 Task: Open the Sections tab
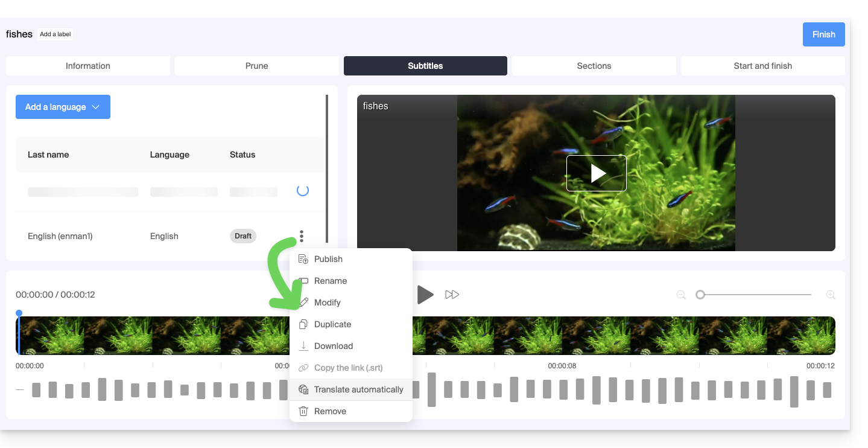[x=594, y=66]
